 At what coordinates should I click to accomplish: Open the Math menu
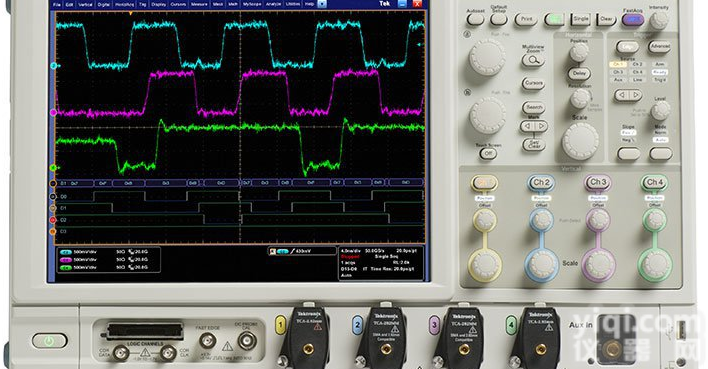pos(233,5)
